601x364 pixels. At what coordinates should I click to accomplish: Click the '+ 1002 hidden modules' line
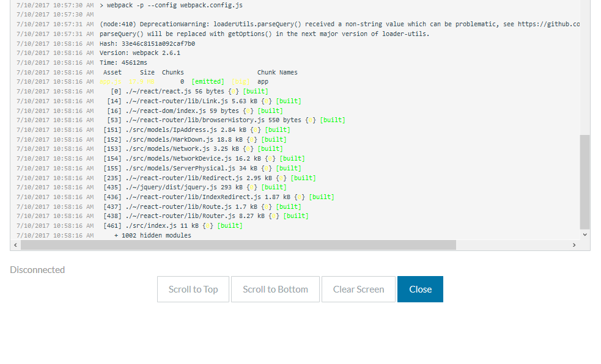point(153,235)
